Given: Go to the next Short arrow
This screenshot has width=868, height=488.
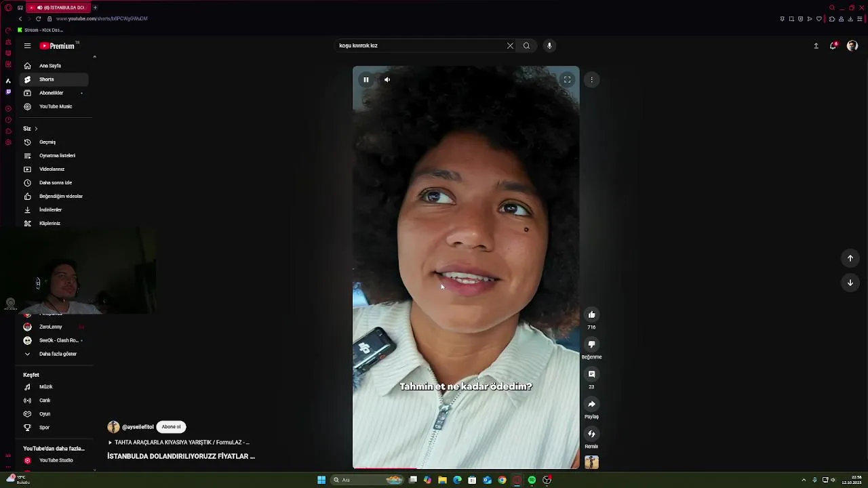Looking at the screenshot, I should click(x=850, y=283).
